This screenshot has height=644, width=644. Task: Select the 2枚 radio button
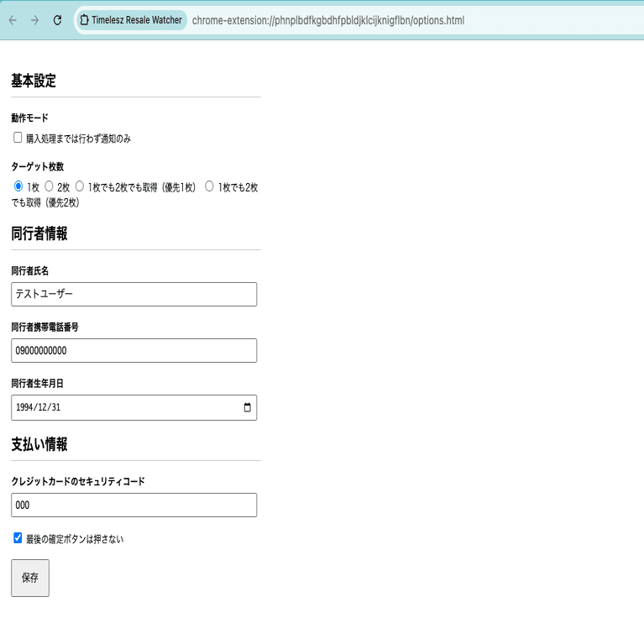49,186
